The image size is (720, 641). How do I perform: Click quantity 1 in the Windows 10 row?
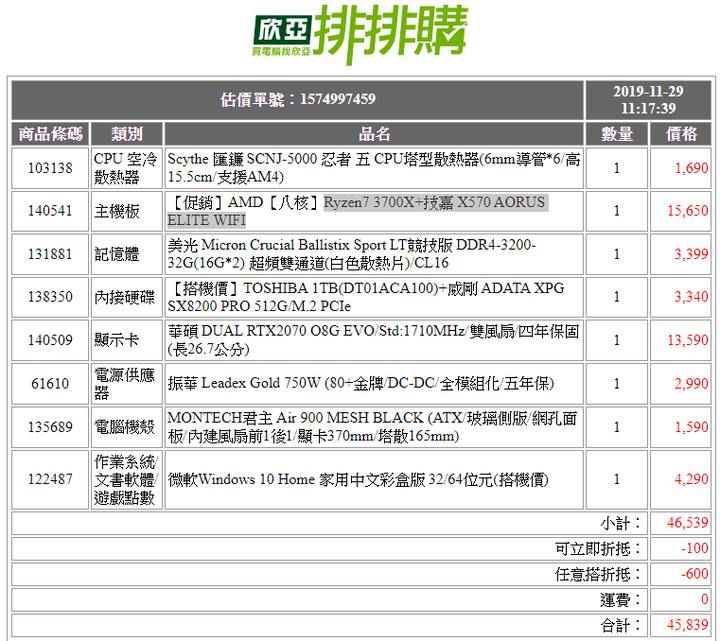tap(617, 479)
